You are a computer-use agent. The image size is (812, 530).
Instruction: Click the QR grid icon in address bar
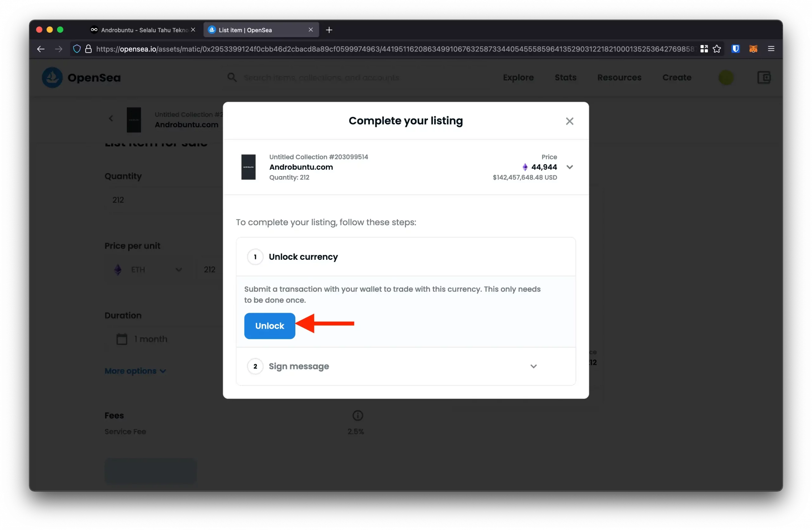pyautogui.click(x=704, y=49)
